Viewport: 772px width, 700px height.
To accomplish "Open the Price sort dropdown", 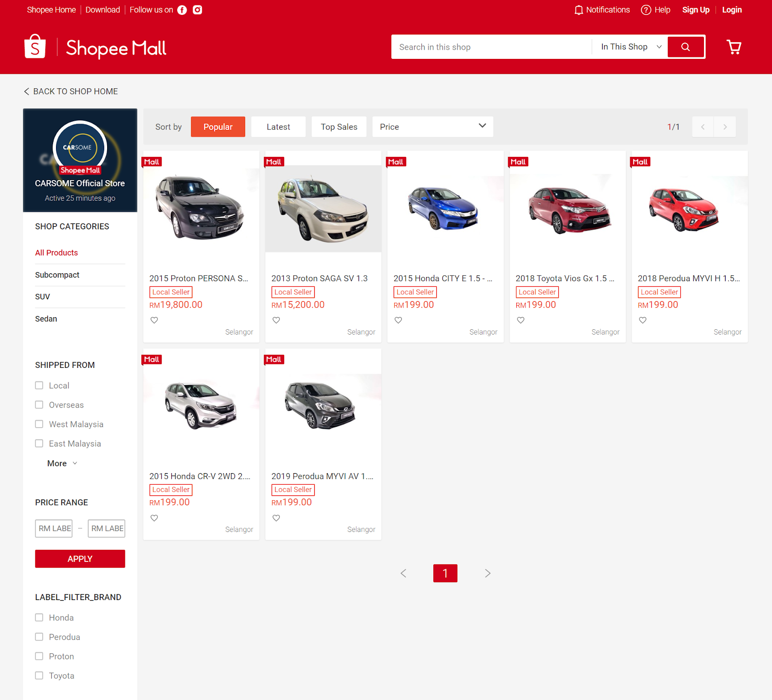I will pos(432,126).
